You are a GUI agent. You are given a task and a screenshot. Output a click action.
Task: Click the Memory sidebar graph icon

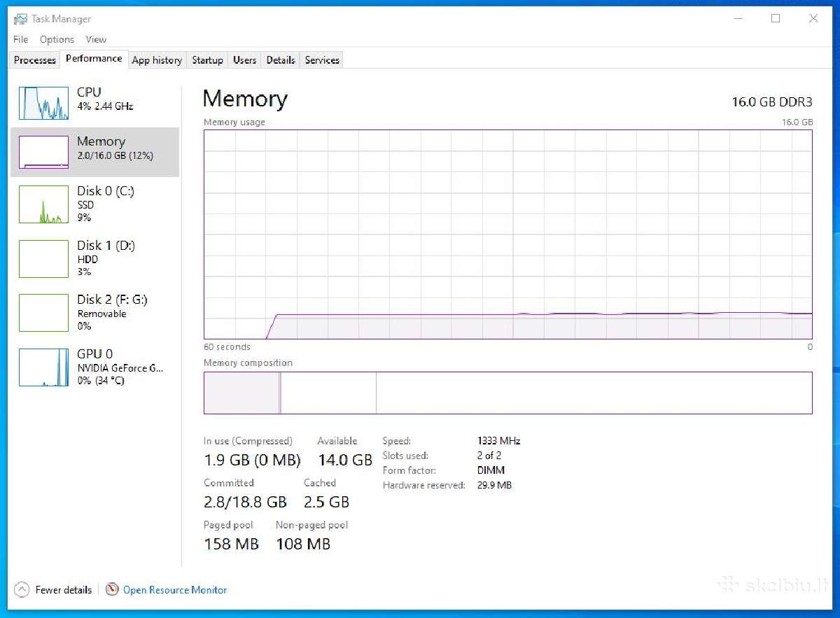[43, 152]
